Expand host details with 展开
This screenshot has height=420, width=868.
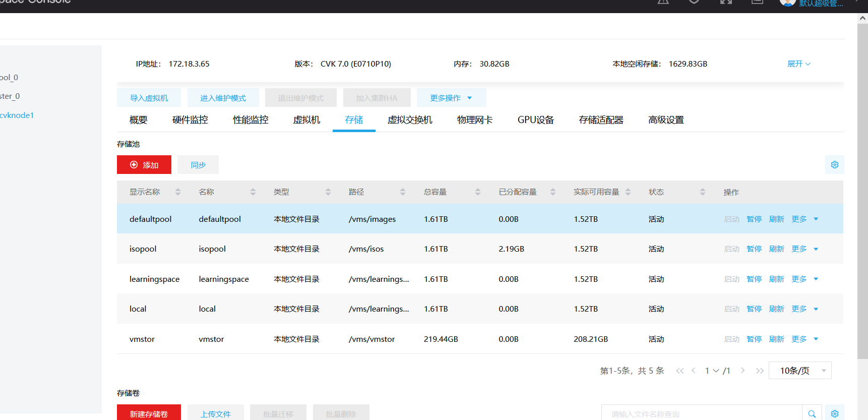pyautogui.click(x=798, y=64)
